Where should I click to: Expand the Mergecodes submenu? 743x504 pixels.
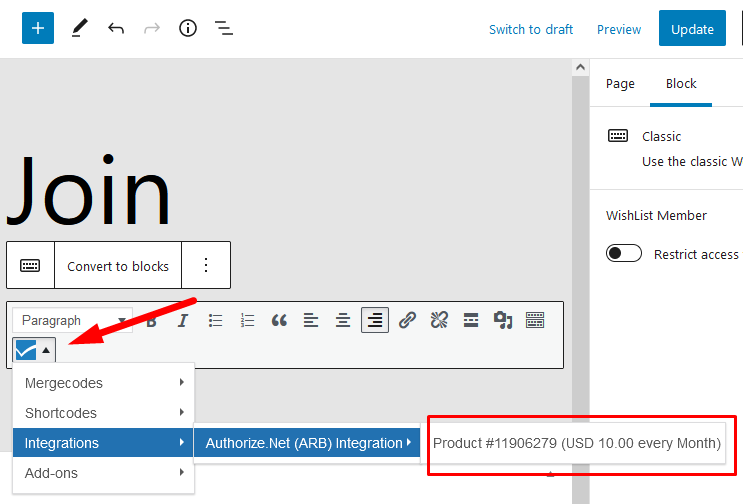click(104, 383)
